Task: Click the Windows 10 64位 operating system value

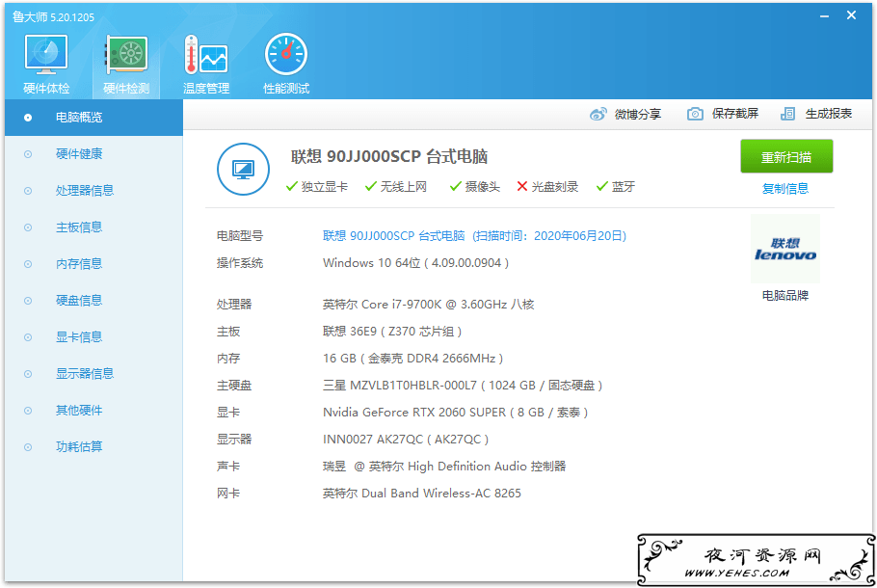Action: [x=415, y=263]
